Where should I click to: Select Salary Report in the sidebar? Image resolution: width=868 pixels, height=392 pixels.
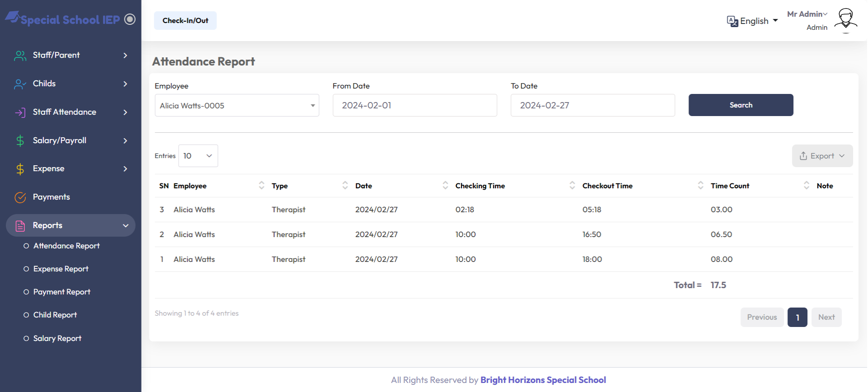(57, 339)
